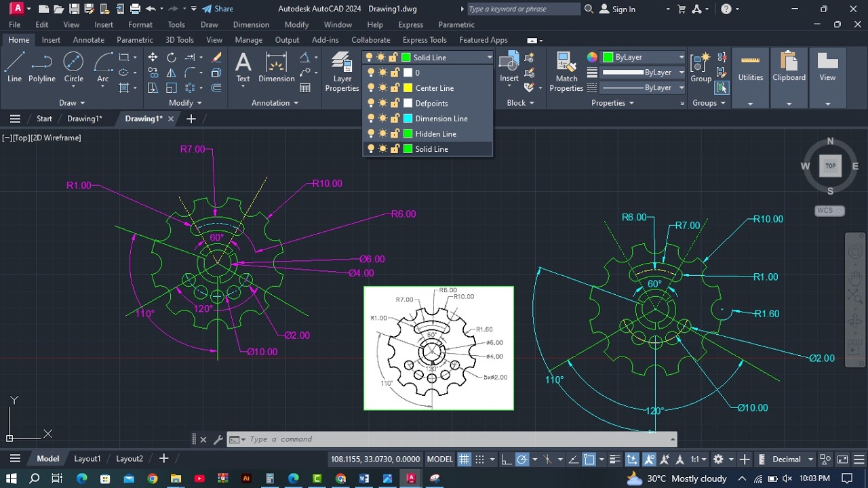Click the MODEL space button
This screenshot has width=868, height=488.
[x=440, y=459]
